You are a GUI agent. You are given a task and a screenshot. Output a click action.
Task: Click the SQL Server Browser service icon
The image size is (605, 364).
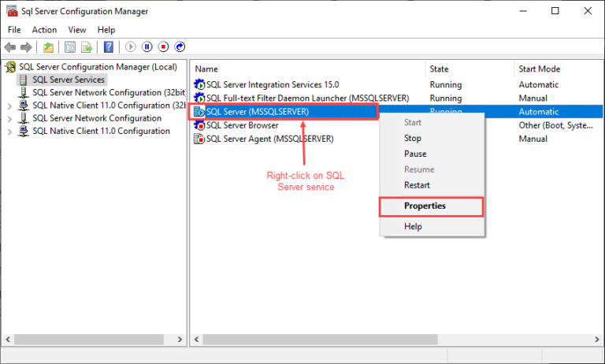coord(199,125)
